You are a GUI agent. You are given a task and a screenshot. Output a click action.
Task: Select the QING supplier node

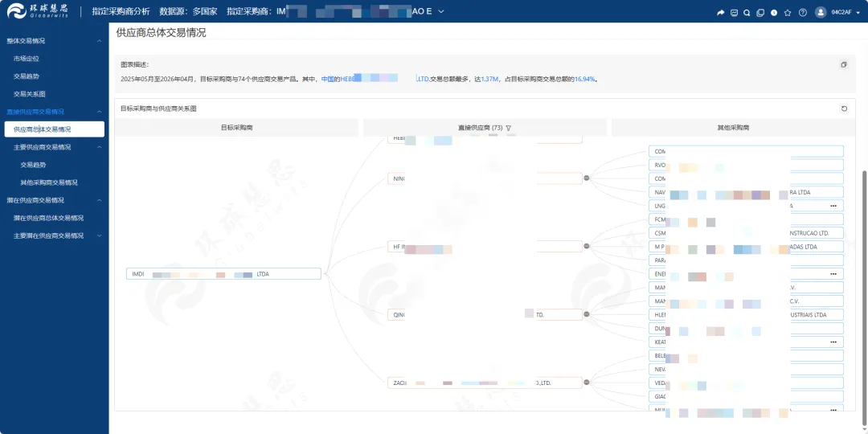485,314
